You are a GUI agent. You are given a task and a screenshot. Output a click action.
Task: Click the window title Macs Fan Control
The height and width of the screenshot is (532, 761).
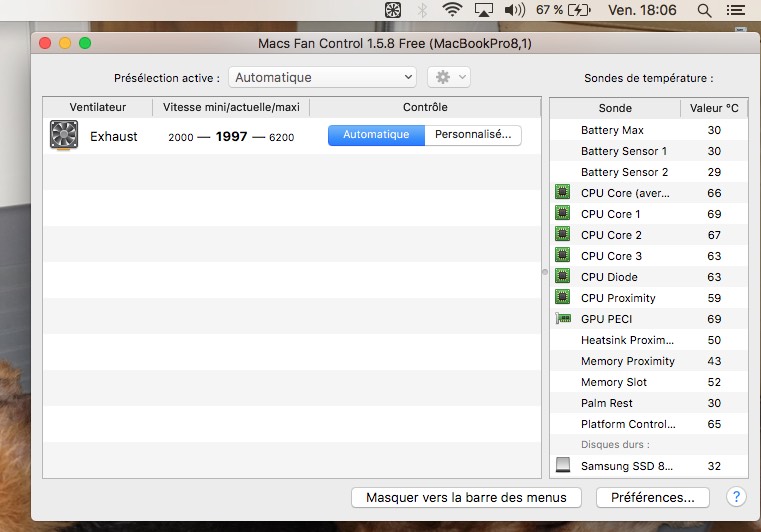[x=395, y=43]
